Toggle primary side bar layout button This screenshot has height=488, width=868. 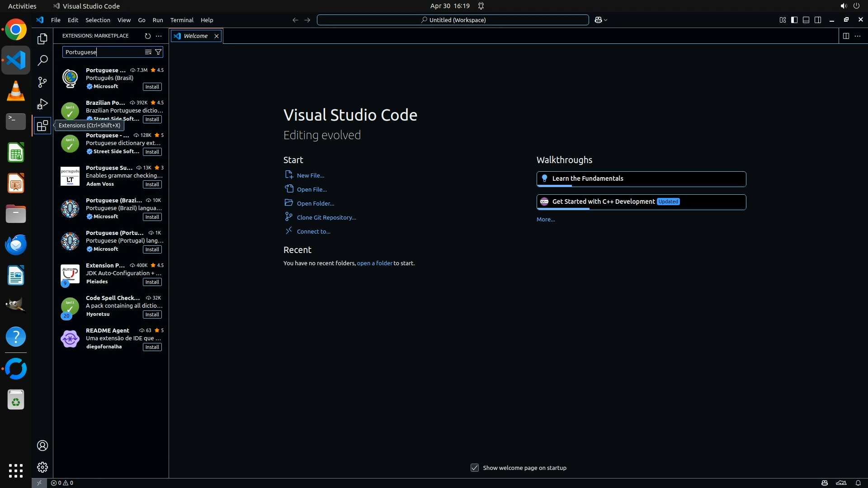794,20
